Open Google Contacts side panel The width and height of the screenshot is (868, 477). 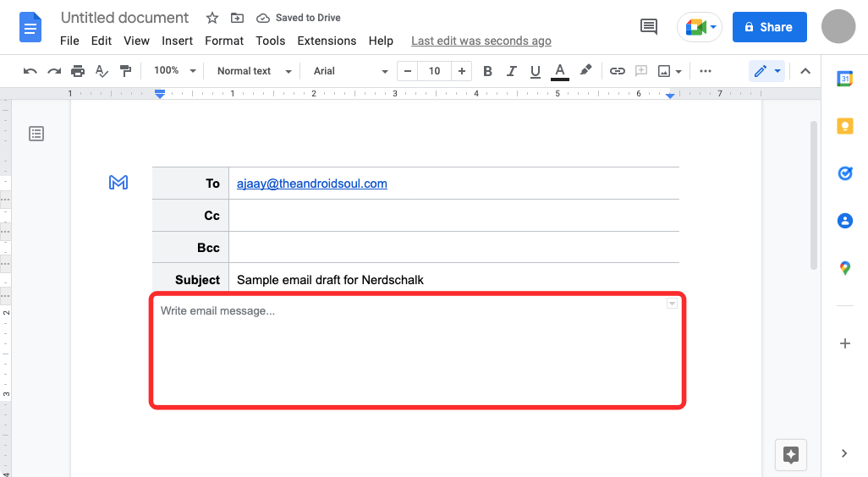coord(845,222)
